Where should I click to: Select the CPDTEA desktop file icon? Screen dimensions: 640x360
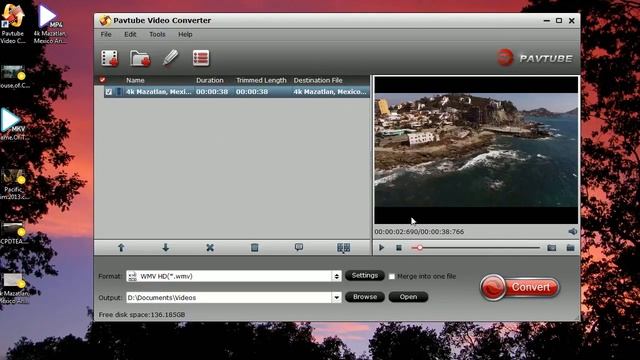13,233
